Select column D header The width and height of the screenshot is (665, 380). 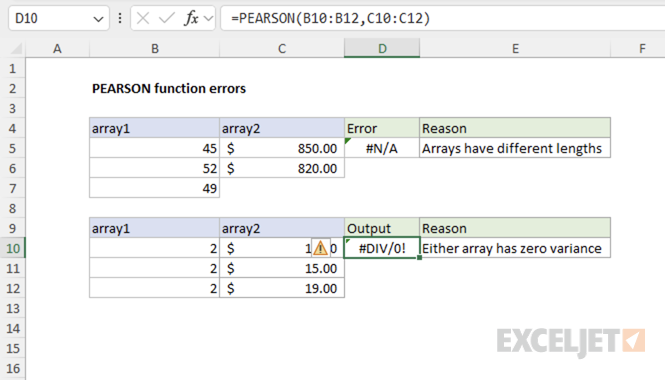point(382,49)
